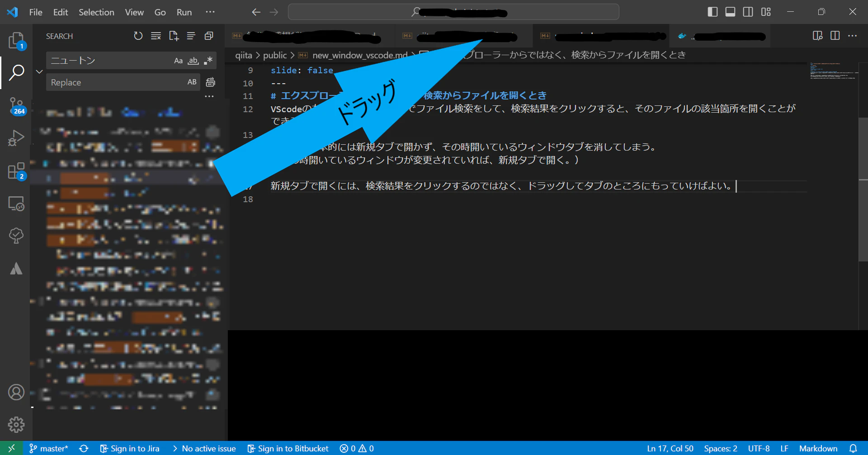Click Sign in to Bitbucket

click(288, 448)
